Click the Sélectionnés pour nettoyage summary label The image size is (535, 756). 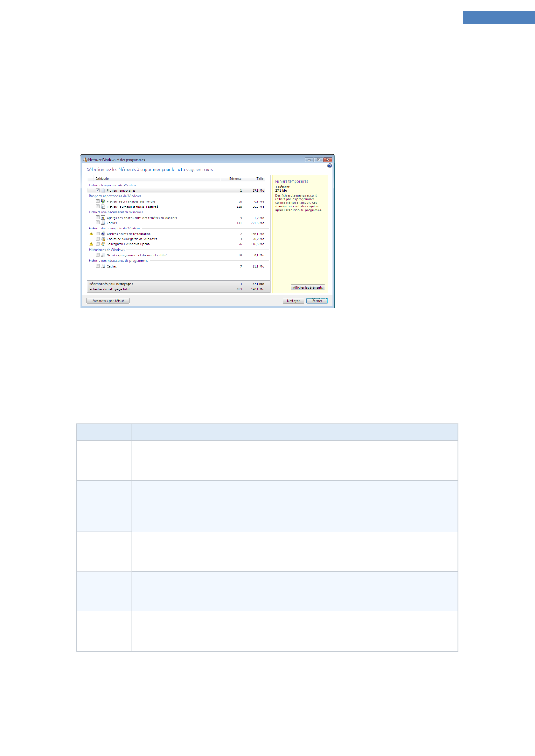[x=111, y=284]
